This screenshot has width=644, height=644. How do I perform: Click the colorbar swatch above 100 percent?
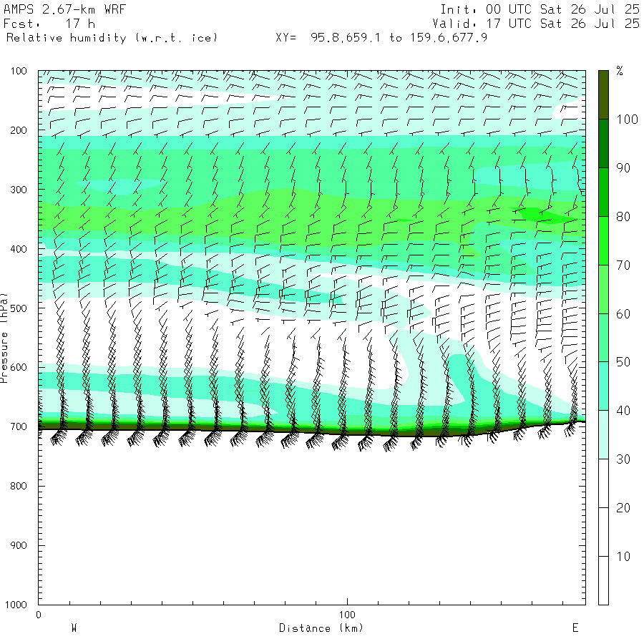[x=603, y=95]
